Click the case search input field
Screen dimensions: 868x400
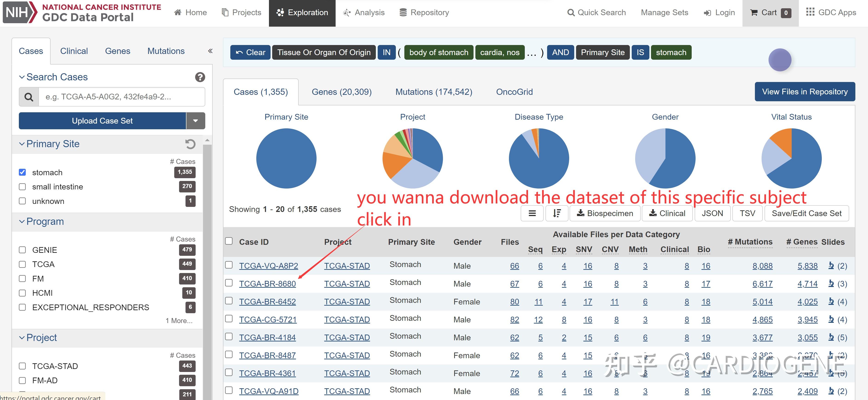click(121, 97)
